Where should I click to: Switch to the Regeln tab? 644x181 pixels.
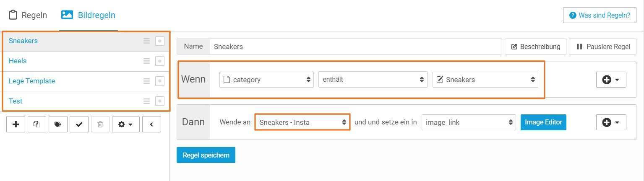click(x=28, y=16)
